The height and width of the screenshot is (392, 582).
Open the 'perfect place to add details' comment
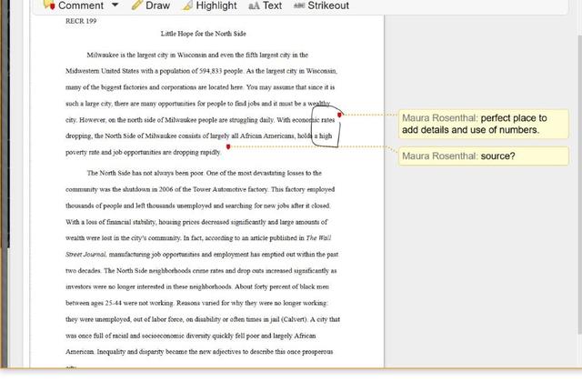[483, 124]
